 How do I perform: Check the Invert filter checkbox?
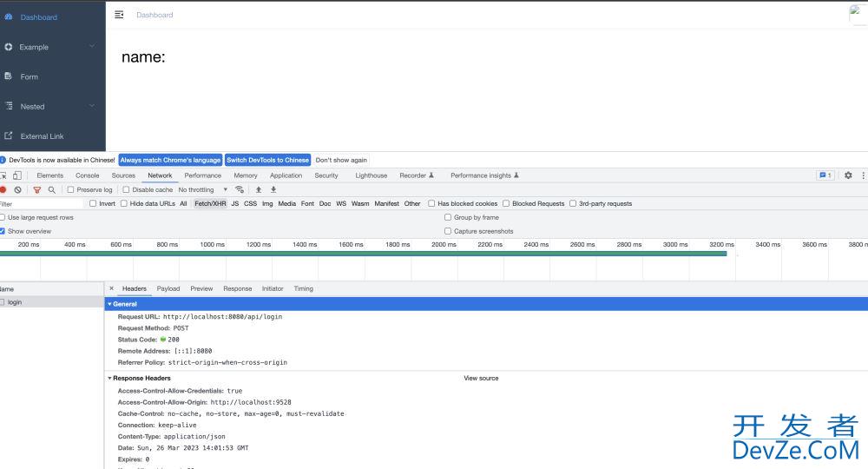tap(93, 204)
